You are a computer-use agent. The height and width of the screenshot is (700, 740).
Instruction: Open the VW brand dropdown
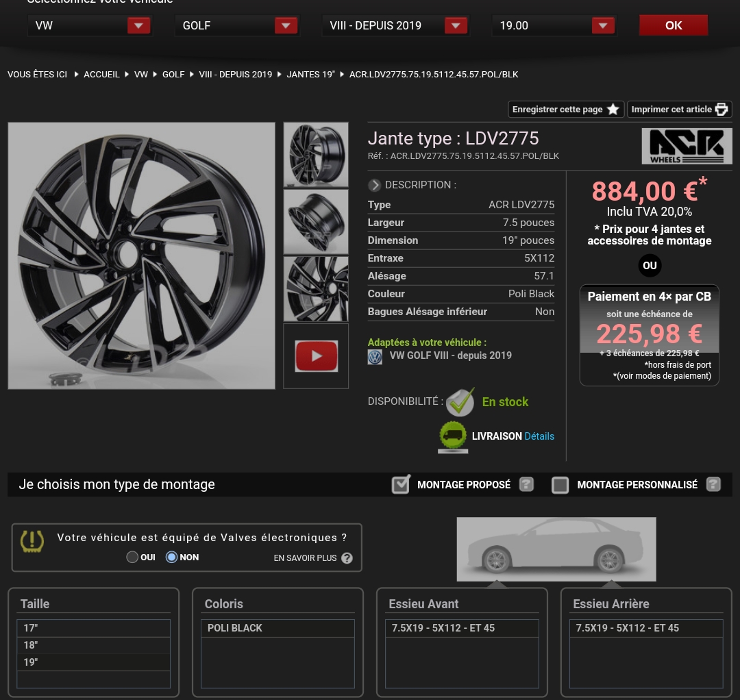point(90,25)
